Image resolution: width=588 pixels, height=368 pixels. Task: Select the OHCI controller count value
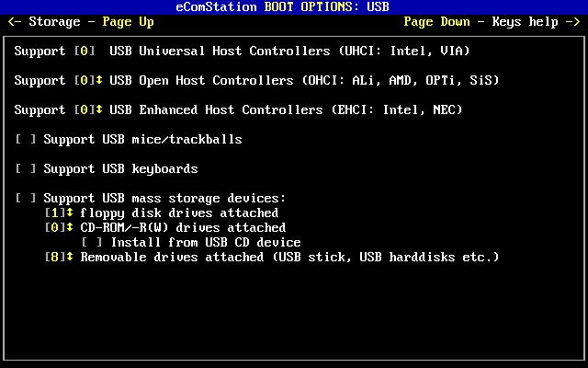[x=85, y=80]
